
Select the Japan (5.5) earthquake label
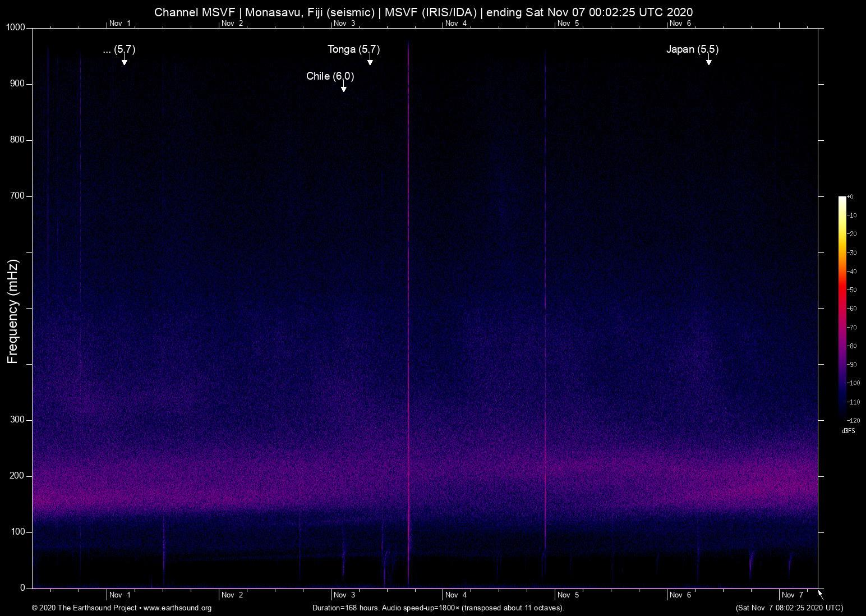[x=692, y=49]
